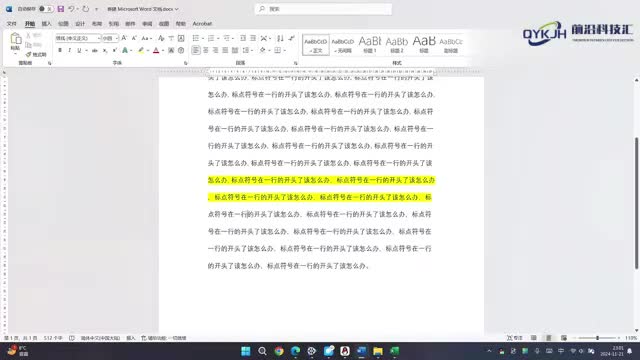Open the Acrobat ribbon tab
The width and height of the screenshot is (640, 360).
(x=202, y=24)
